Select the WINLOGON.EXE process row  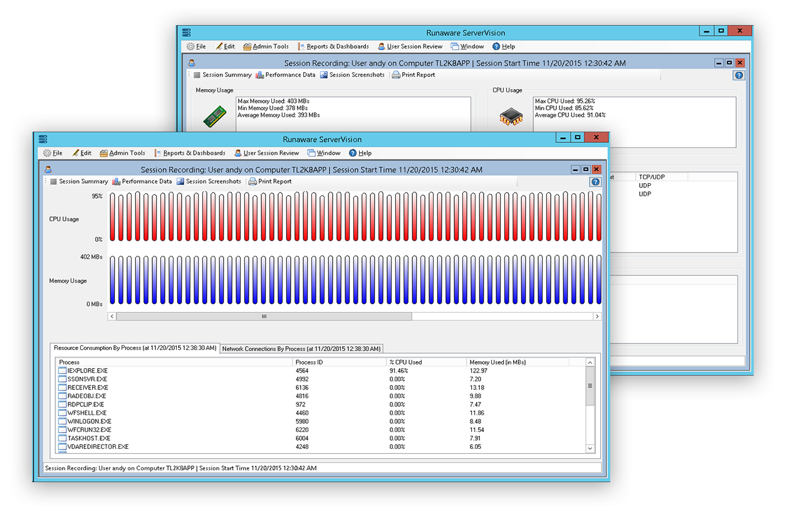click(x=88, y=421)
